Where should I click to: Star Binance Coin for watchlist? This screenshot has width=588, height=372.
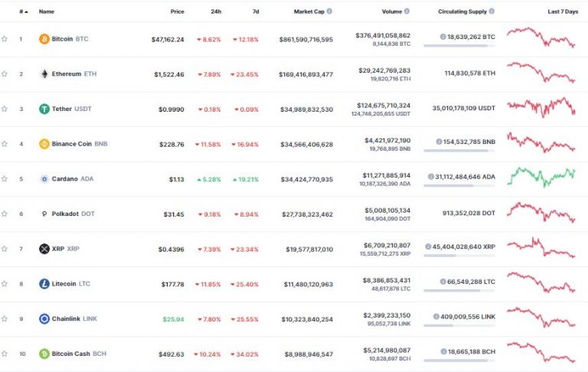(5, 144)
